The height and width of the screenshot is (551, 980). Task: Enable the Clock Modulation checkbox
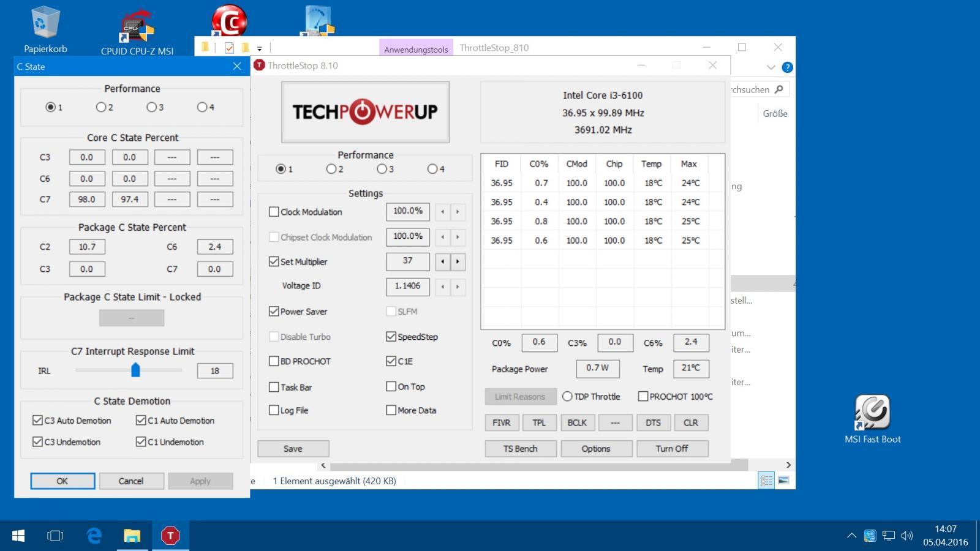click(x=274, y=212)
